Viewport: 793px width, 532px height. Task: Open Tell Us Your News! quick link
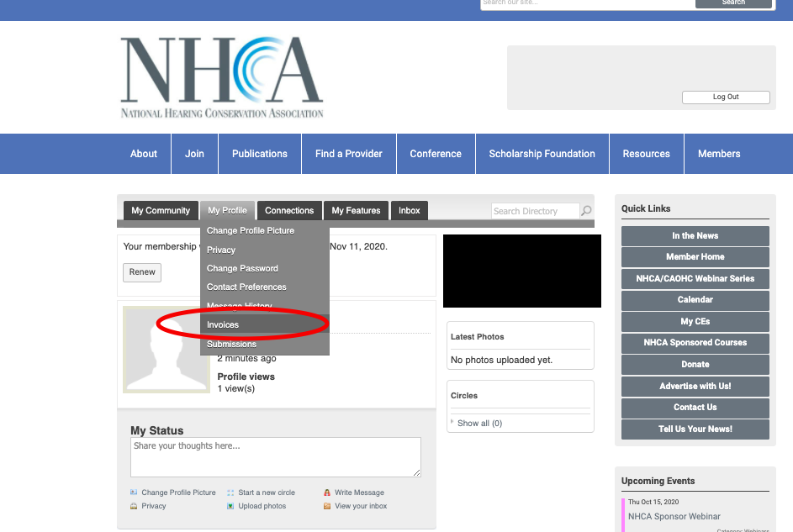(695, 429)
